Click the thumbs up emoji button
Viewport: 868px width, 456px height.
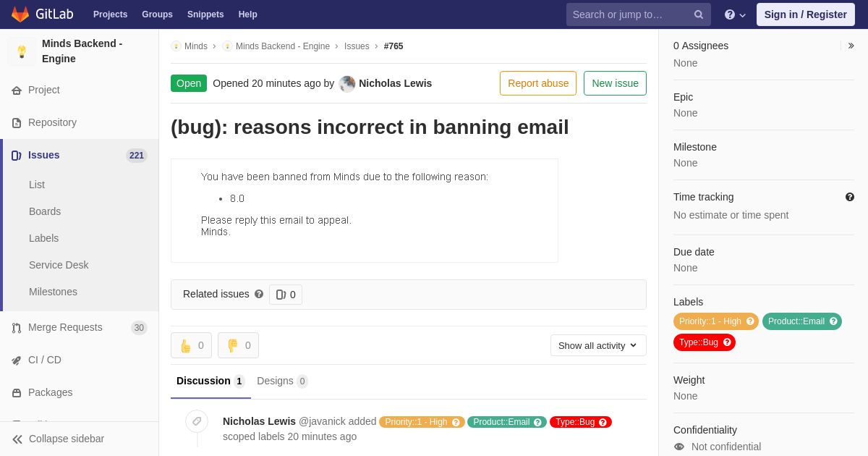pyautogui.click(x=192, y=345)
